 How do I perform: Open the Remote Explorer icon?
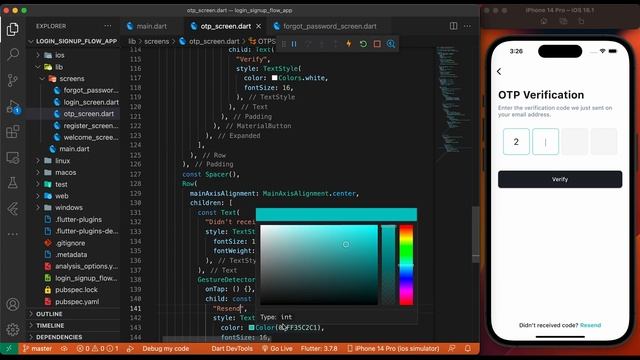[13, 158]
